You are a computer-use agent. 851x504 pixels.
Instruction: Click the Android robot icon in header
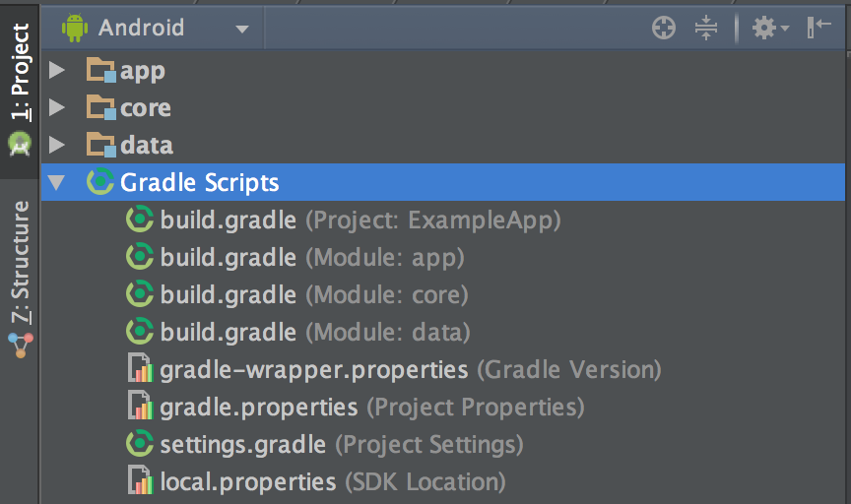(x=75, y=28)
